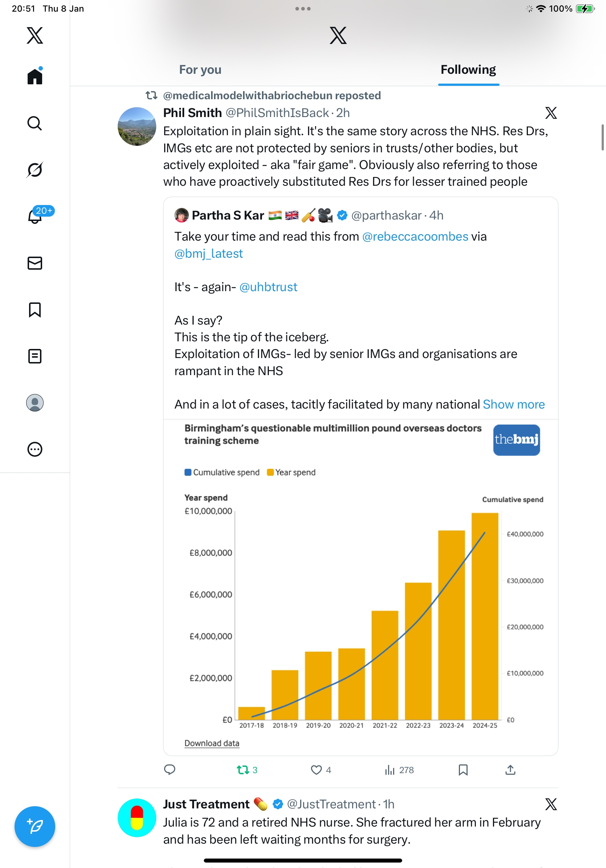Select the Following tab
The image size is (606, 868).
tap(468, 70)
